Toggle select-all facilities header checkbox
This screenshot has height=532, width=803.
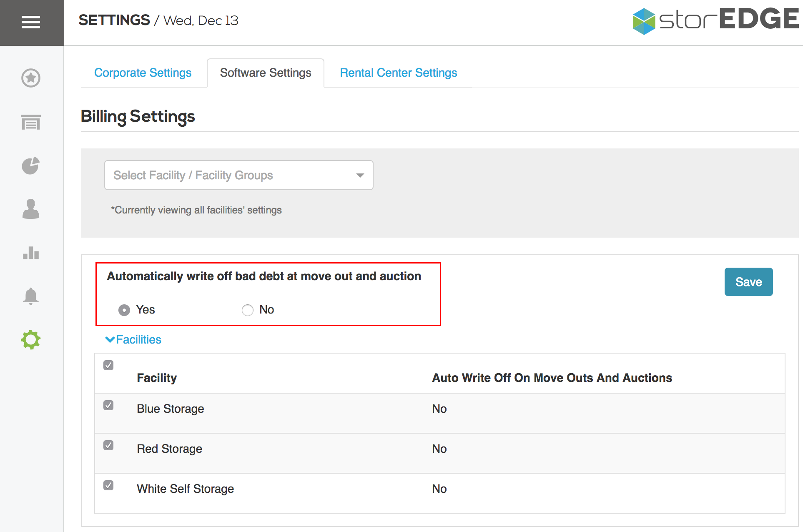tap(108, 365)
